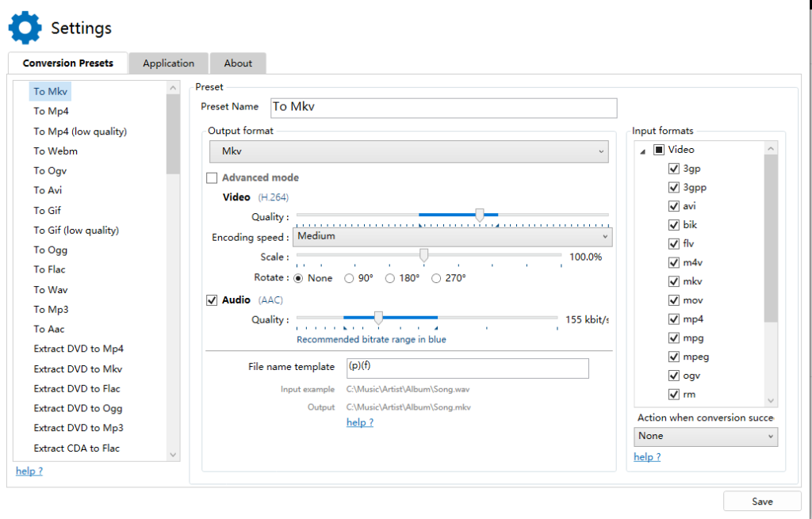
Task: Open the help link under conversion action
Action: [x=647, y=457]
